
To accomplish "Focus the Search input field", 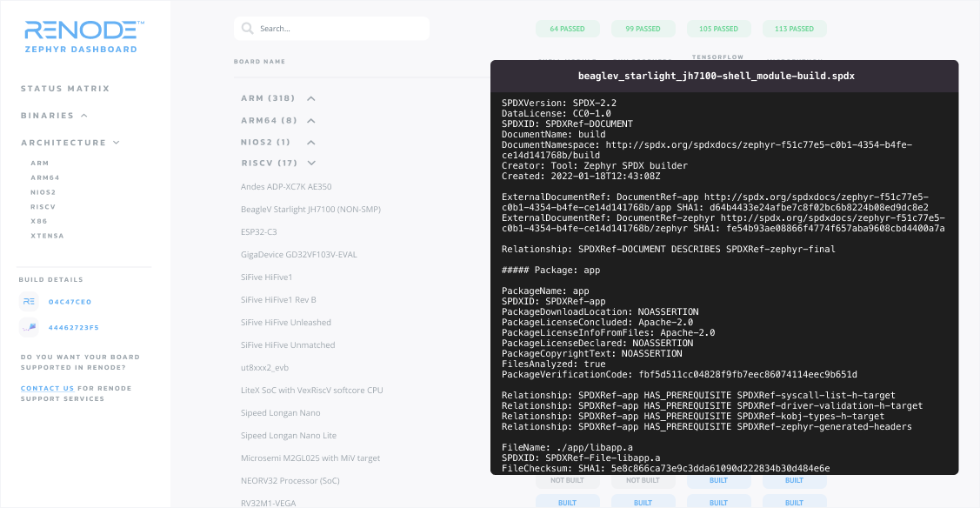I will click(331, 29).
